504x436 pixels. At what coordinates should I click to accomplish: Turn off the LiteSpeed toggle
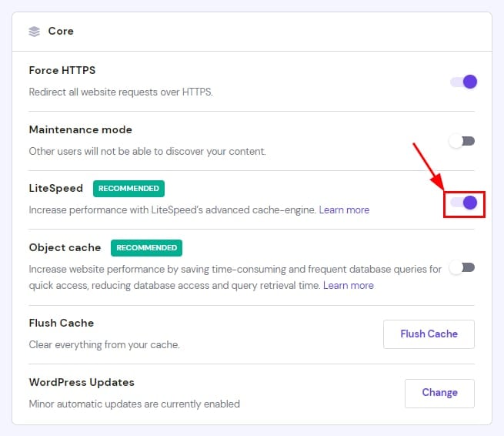pyautogui.click(x=463, y=203)
